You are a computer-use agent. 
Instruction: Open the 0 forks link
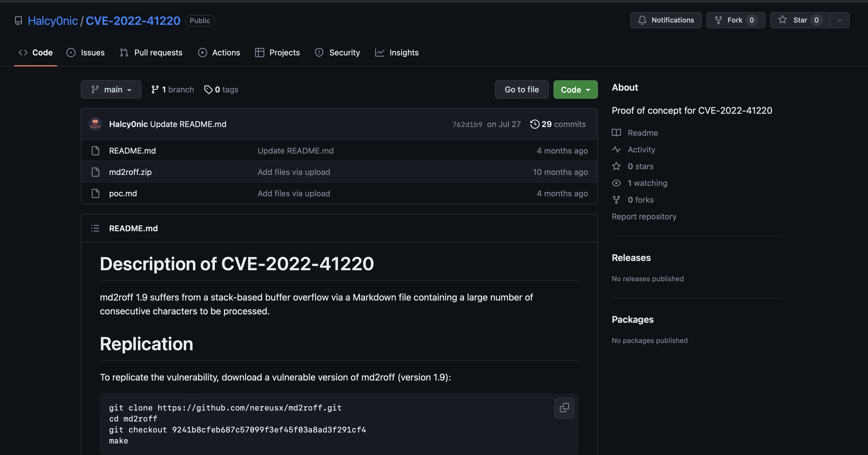[641, 200]
